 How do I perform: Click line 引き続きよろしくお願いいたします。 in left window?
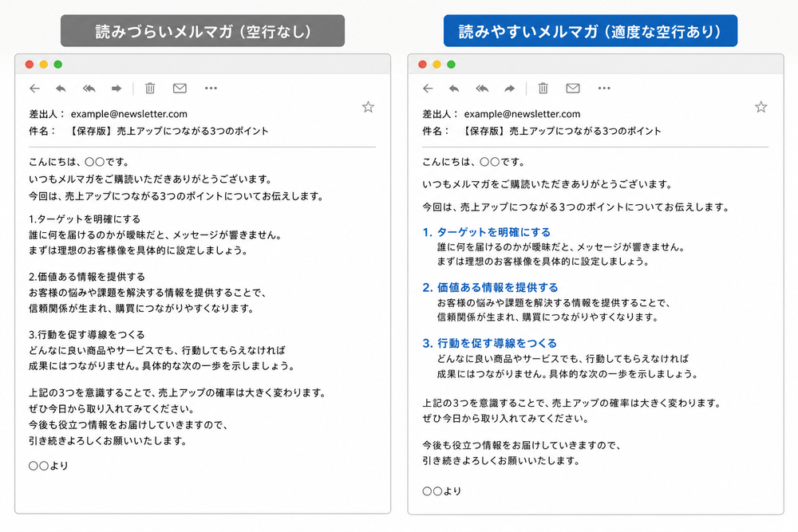tap(108, 441)
